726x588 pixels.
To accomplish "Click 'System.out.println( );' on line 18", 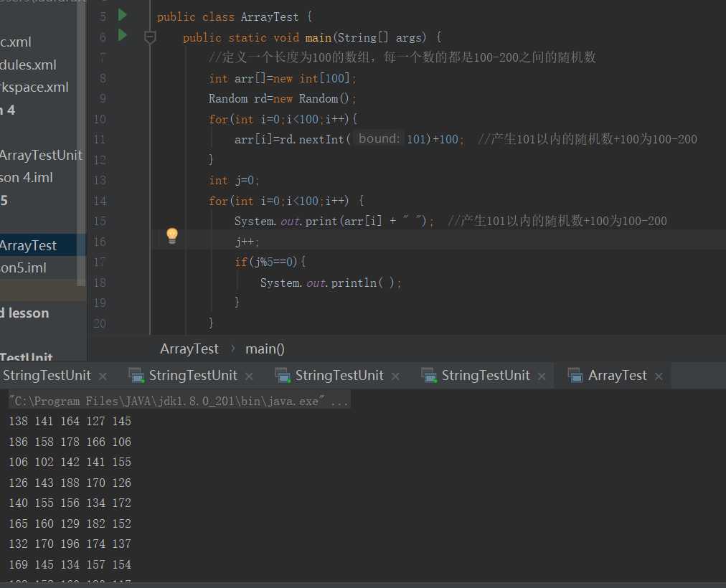I will [331, 283].
